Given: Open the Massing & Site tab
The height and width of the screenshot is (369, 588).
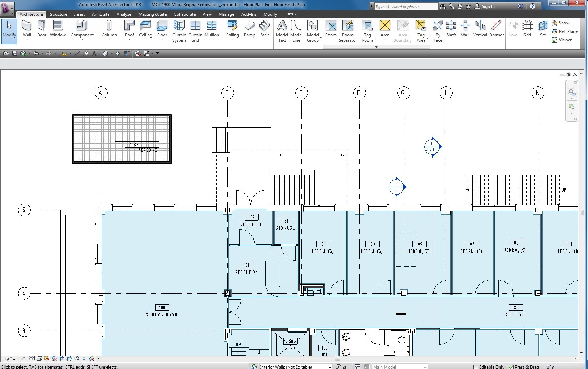Looking at the screenshot, I should pyautogui.click(x=152, y=14).
